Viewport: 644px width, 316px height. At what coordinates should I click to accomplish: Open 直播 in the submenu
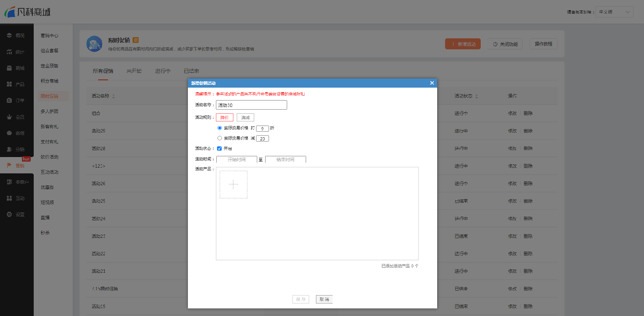tap(45, 217)
